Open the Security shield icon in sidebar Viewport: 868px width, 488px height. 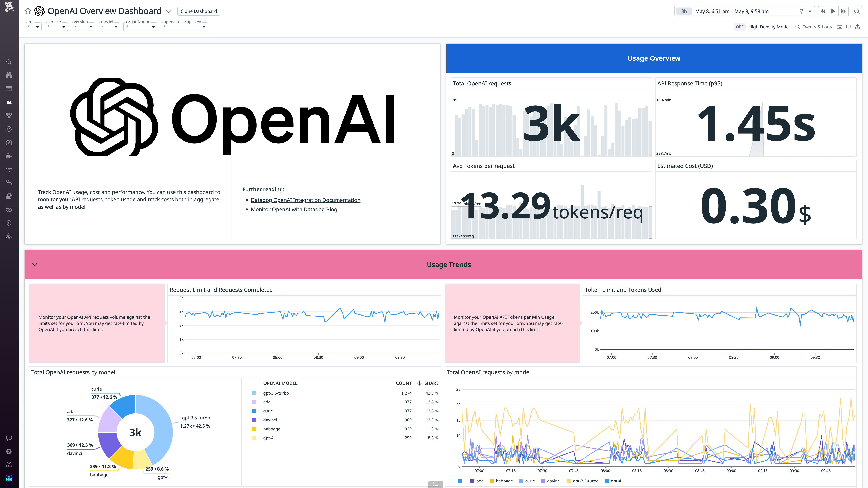[9, 223]
